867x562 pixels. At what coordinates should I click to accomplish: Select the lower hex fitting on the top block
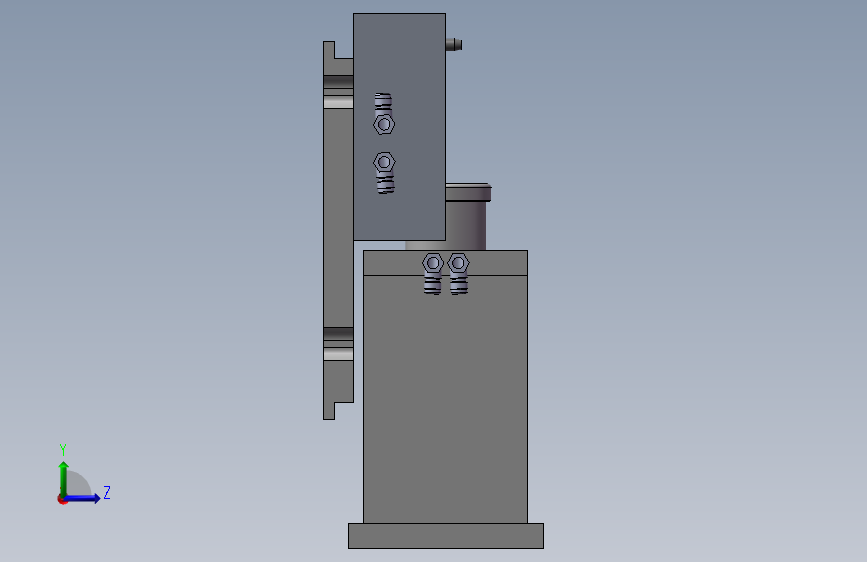pyautogui.click(x=385, y=173)
